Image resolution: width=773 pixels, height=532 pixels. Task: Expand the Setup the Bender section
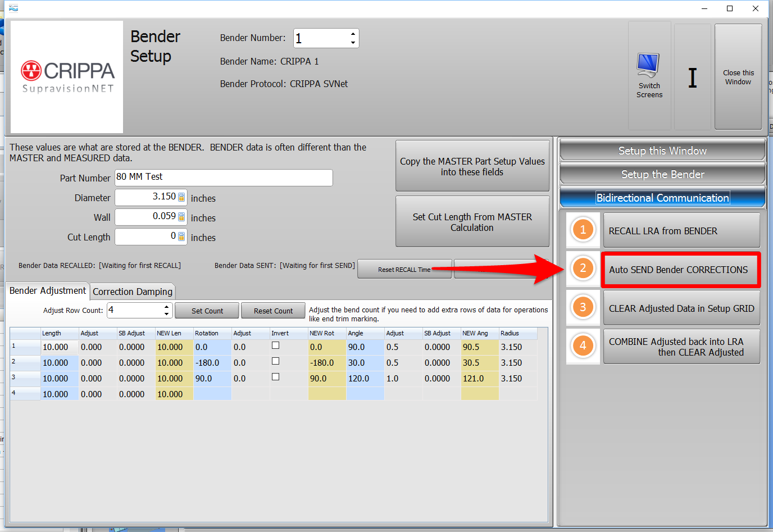[x=662, y=174]
